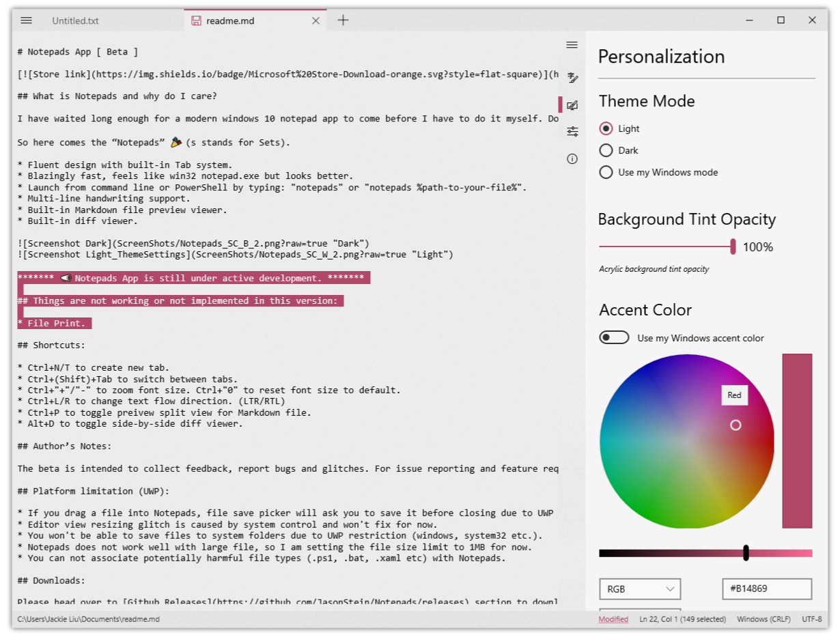Image resolution: width=840 pixels, height=637 pixels.
Task: Click the '## Platform limitation (UWP):' line
Action: click(93, 491)
